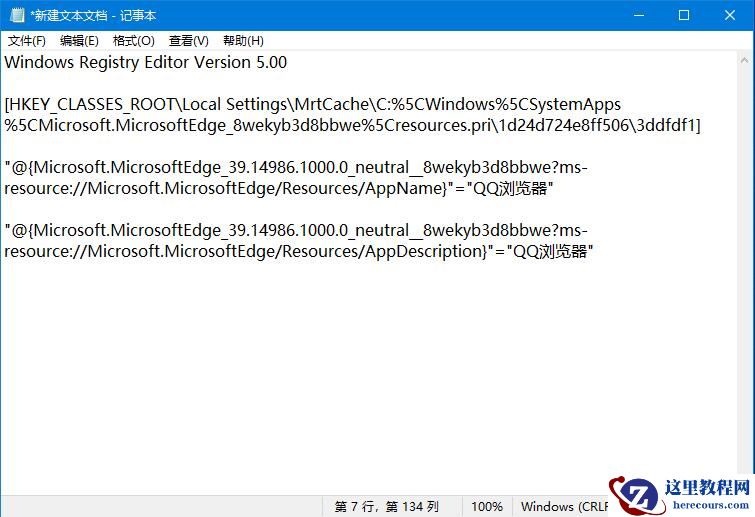Open the 文件(F) menu
The height and width of the screenshot is (517, 755).
coord(26,41)
